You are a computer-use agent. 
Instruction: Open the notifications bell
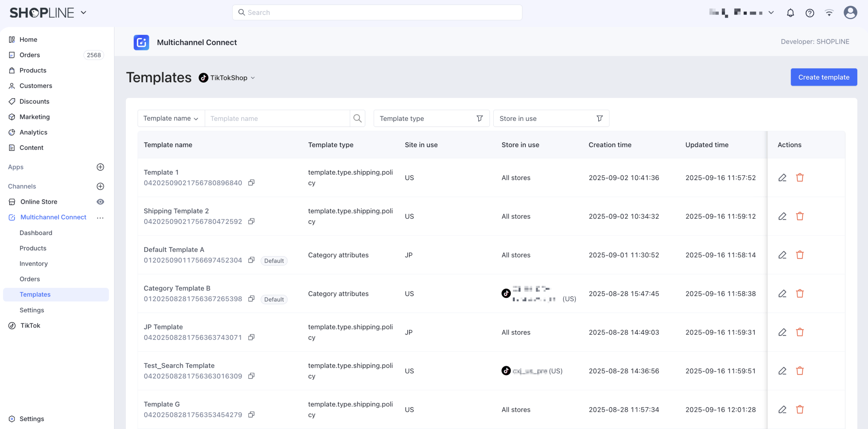coord(790,13)
